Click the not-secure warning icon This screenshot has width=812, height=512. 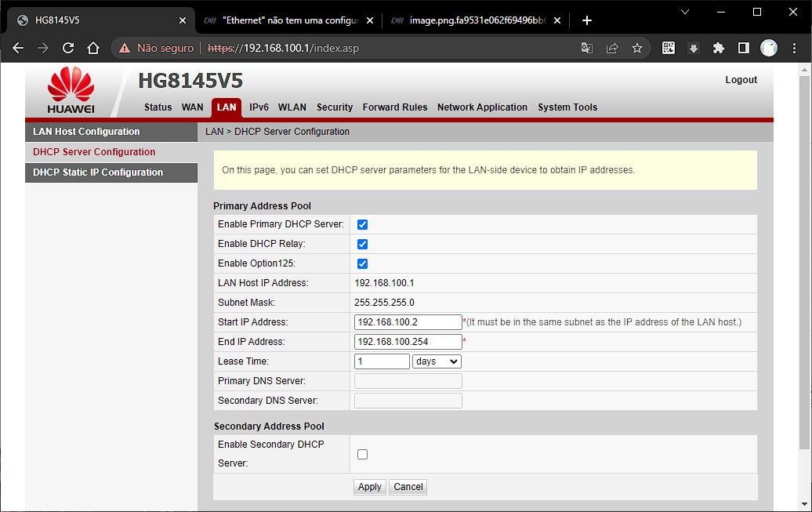[125, 48]
